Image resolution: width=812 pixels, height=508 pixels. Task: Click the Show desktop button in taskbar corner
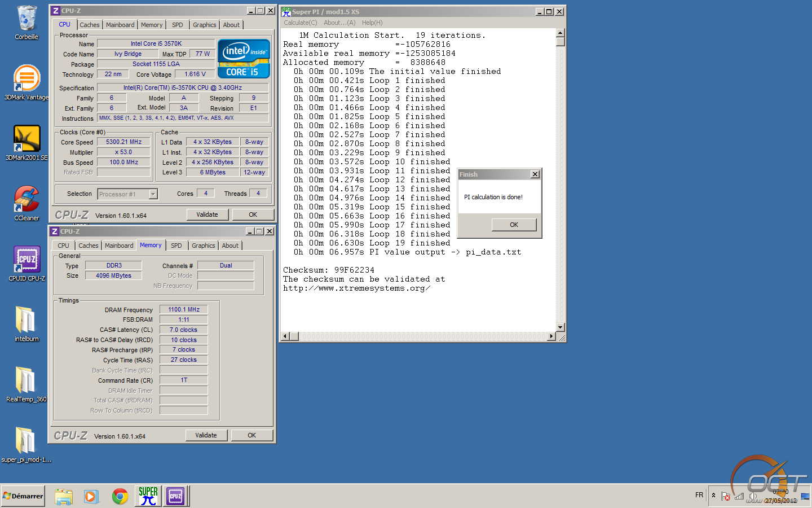click(805, 496)
